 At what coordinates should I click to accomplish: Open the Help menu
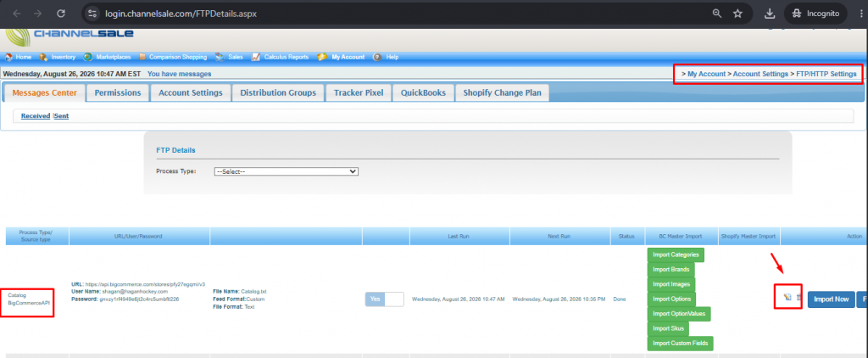coord(392,57)
